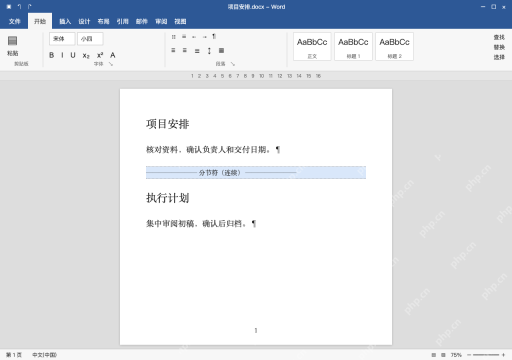Toggle underline with the U button

(x=73, y=55)
